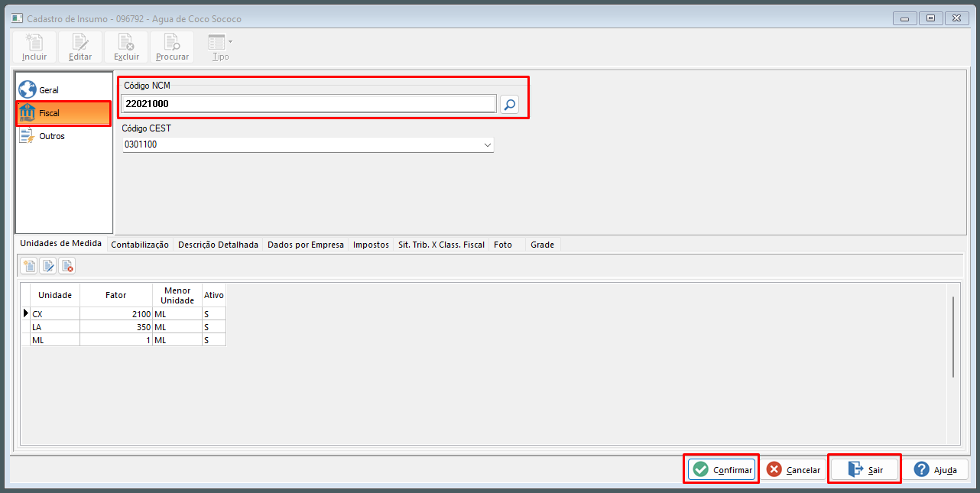Image resolution: width=980 pixels, height=493 pixels.
Task: Click the Confirmar button
Action: coord(722,469)
